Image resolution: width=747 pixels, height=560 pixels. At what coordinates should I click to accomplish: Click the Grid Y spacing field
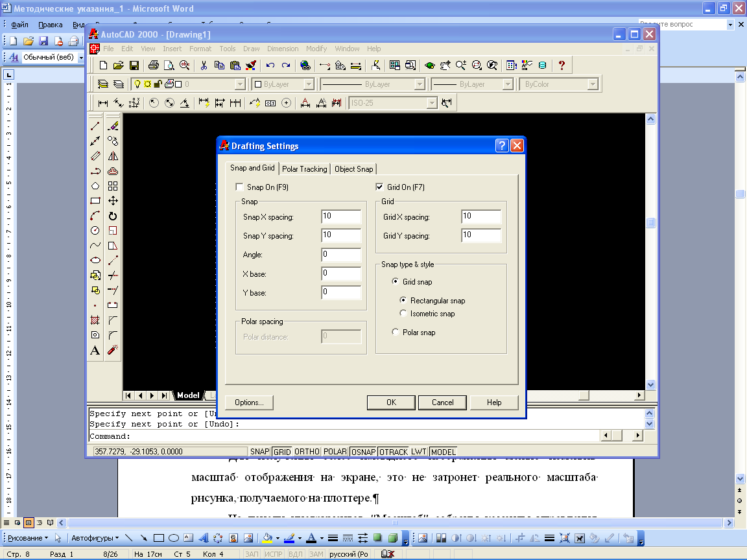pos(481,235)
